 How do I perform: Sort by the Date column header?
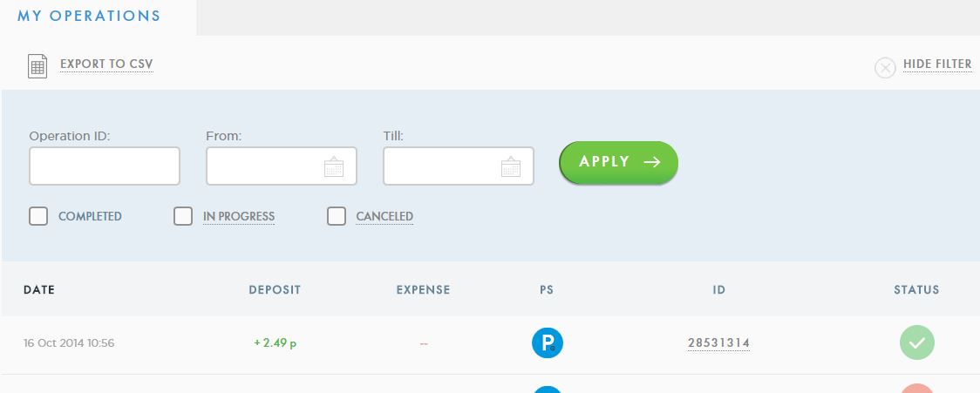tap(39, 290)
